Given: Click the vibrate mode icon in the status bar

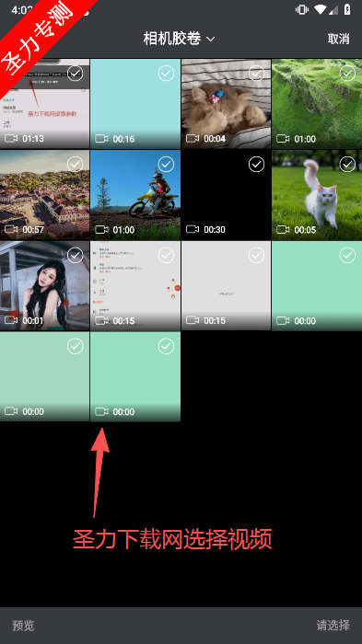Looking at the screenshot, I should coord(302,10).
